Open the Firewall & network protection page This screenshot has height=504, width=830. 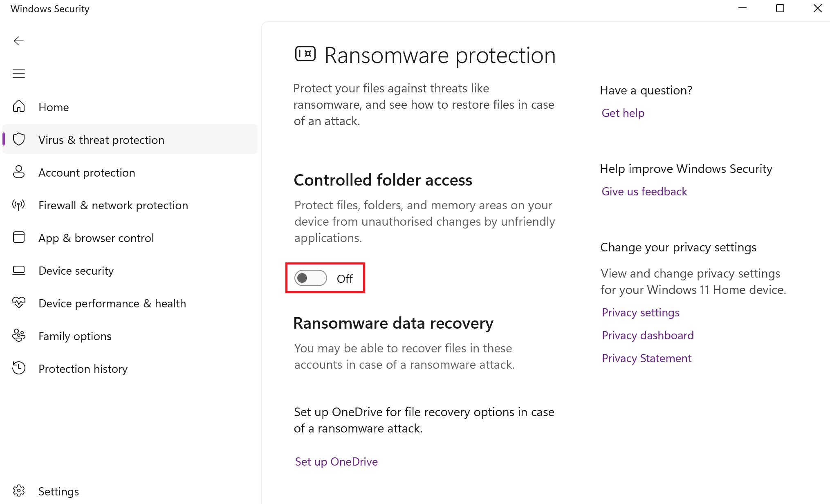coord(113,205)
